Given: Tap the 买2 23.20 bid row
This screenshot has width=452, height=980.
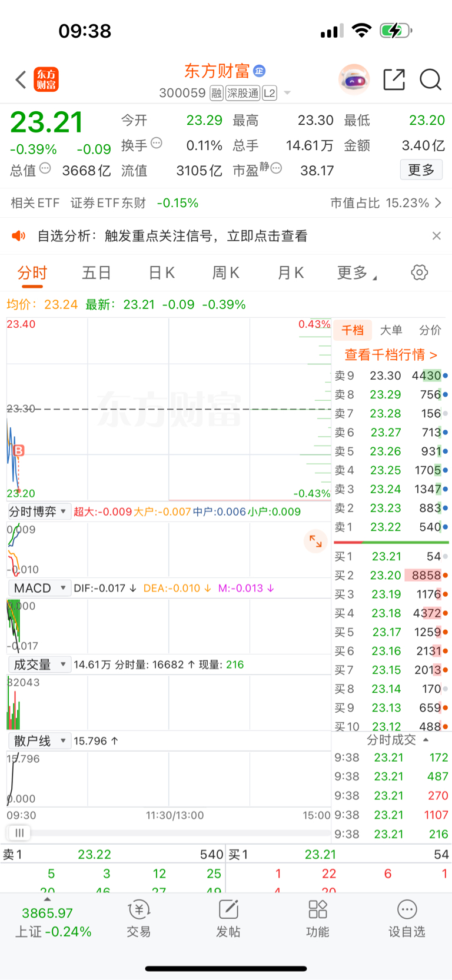Looking at the screenshot, I should pyautogui.click(x=391, y=575).
